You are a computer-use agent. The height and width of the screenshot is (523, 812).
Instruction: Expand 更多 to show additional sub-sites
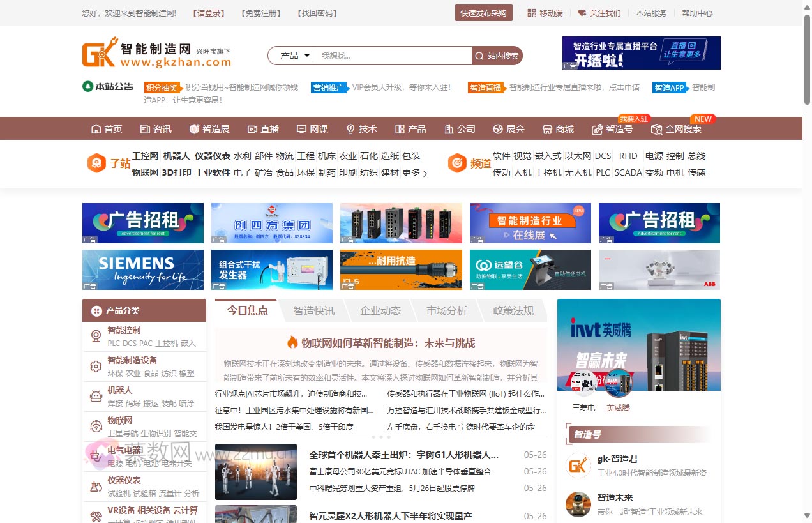point(412,172)
